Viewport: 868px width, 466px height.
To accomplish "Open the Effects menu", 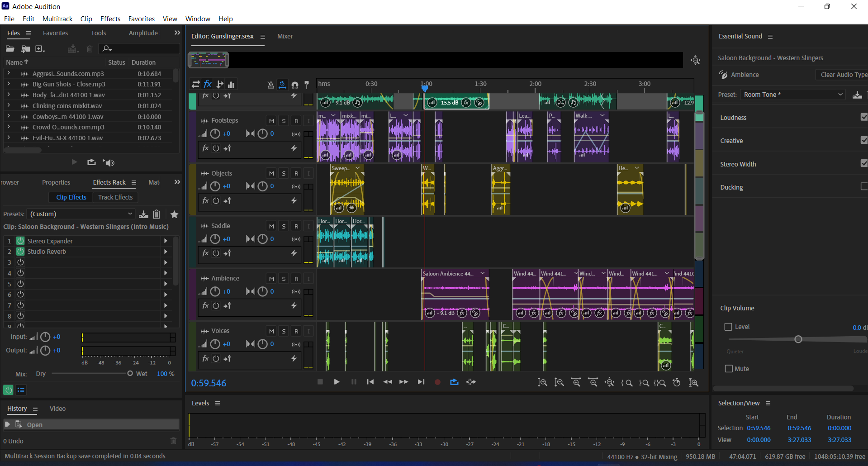I will (x=110, y=19).
